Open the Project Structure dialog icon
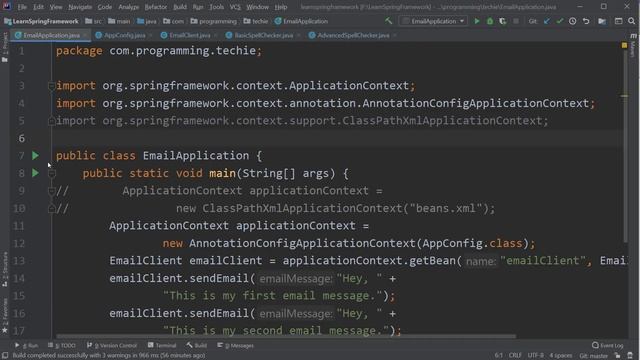640x360 pixels. click(x=602, y=21)
